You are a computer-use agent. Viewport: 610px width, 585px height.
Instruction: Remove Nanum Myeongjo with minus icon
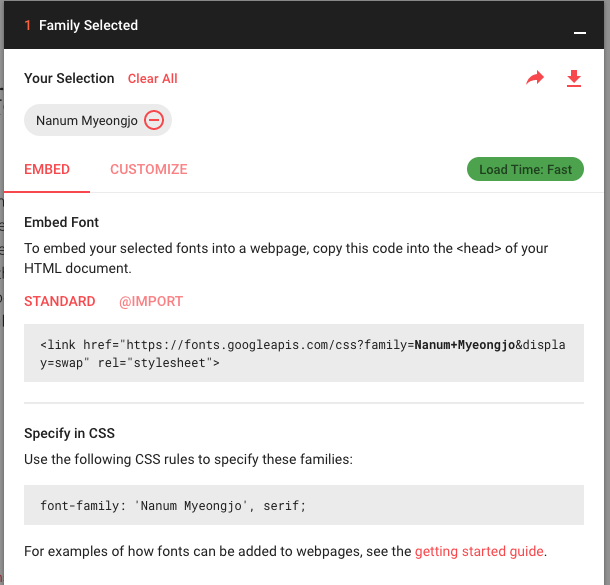point(154,120)
